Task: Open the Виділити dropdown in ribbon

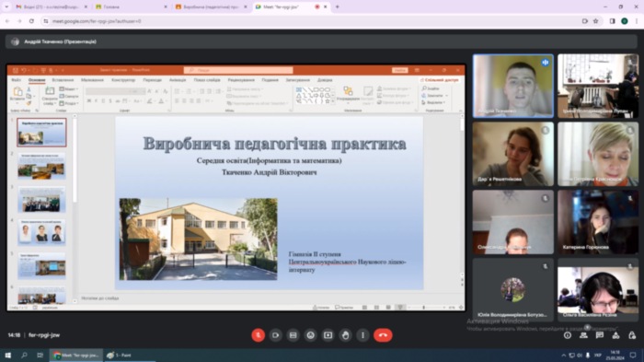Action: (x=433, y=102)
